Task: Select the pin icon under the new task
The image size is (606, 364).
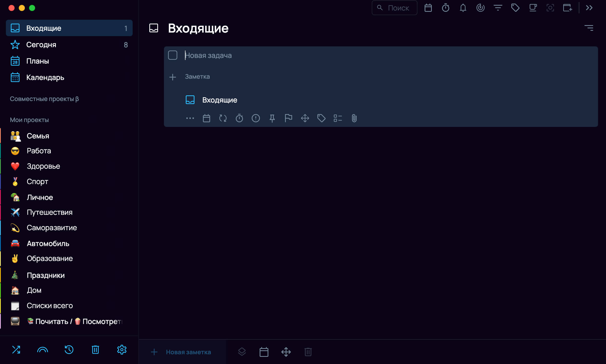Action: click(x=272, y=118)
